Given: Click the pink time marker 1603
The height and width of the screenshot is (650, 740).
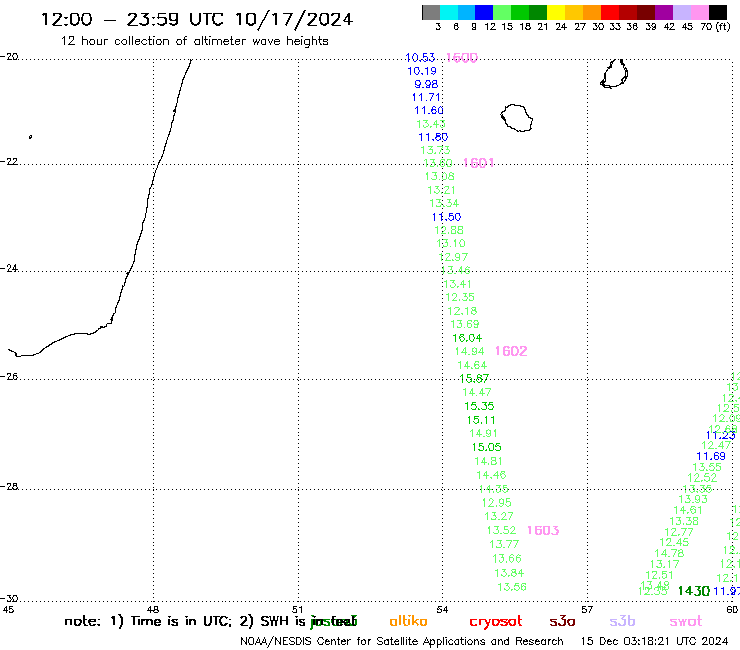Looking at the screenshot, I should [x=543, y=531].
